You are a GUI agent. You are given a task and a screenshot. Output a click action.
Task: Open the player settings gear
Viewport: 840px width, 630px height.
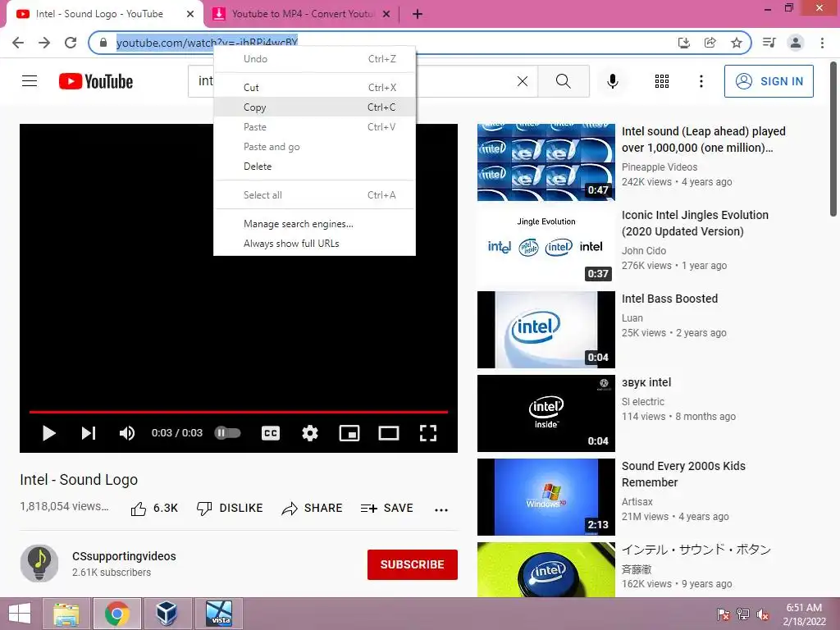pos(309,433)
